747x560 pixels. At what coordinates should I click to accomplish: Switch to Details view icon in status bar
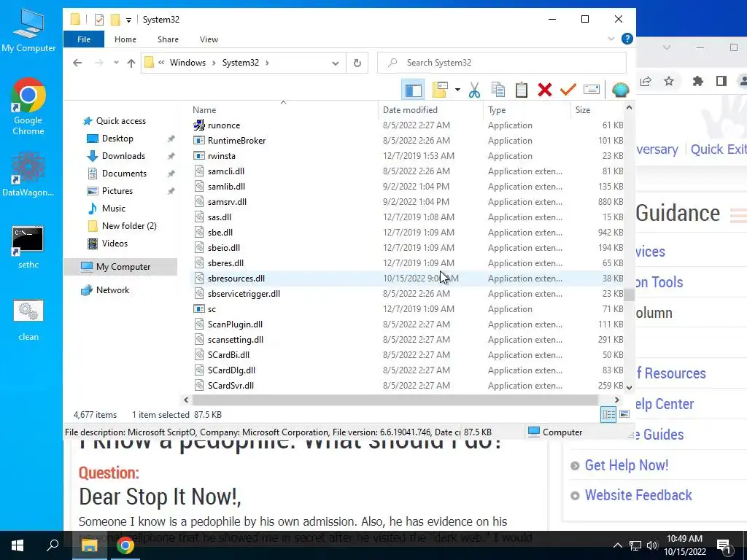click(608, 414)
